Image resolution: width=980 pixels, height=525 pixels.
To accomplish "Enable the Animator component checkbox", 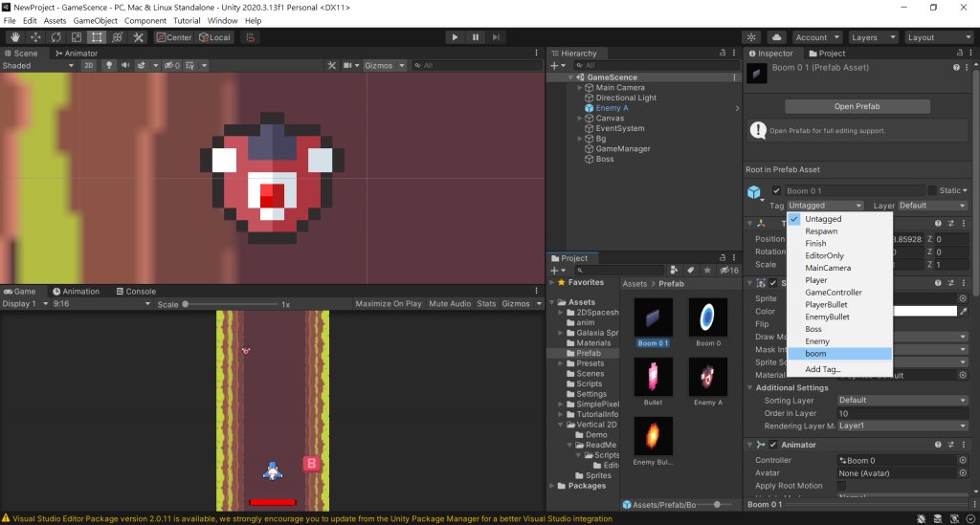I will 773,445.
